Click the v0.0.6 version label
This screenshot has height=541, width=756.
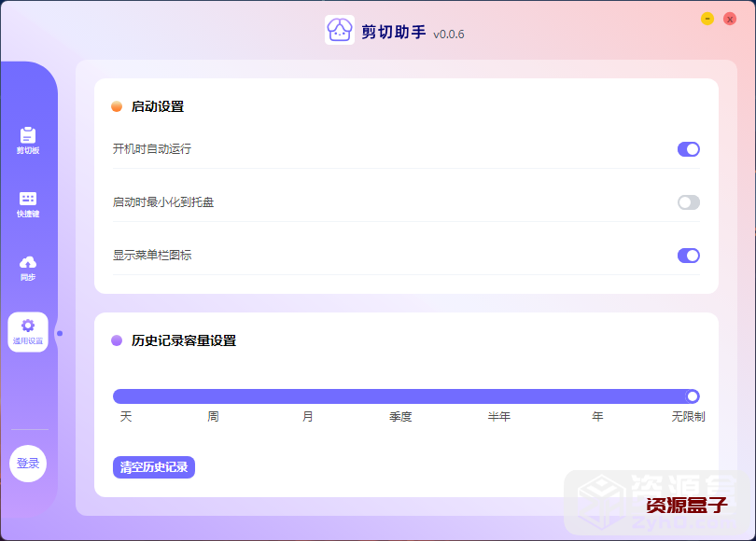[x=449, y=35]
